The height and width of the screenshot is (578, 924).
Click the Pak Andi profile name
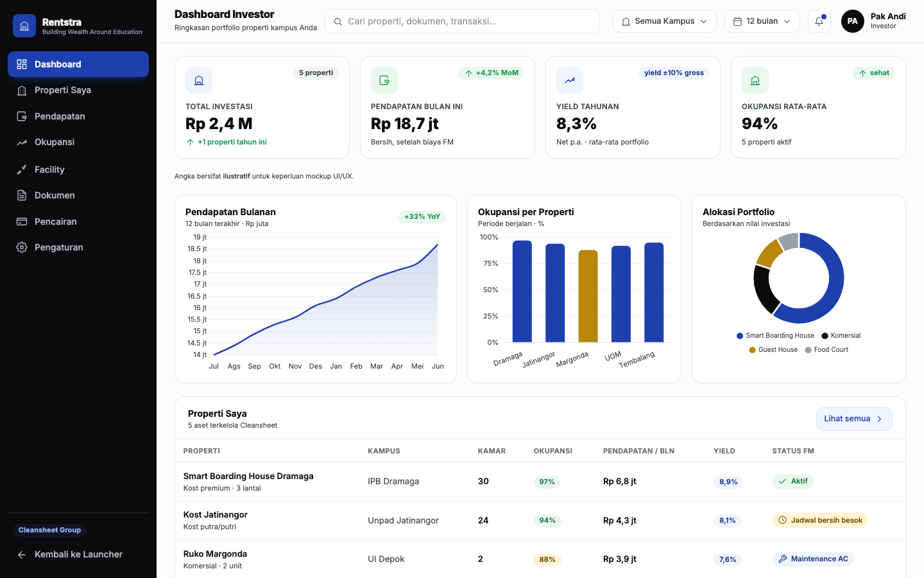point(888,17)
